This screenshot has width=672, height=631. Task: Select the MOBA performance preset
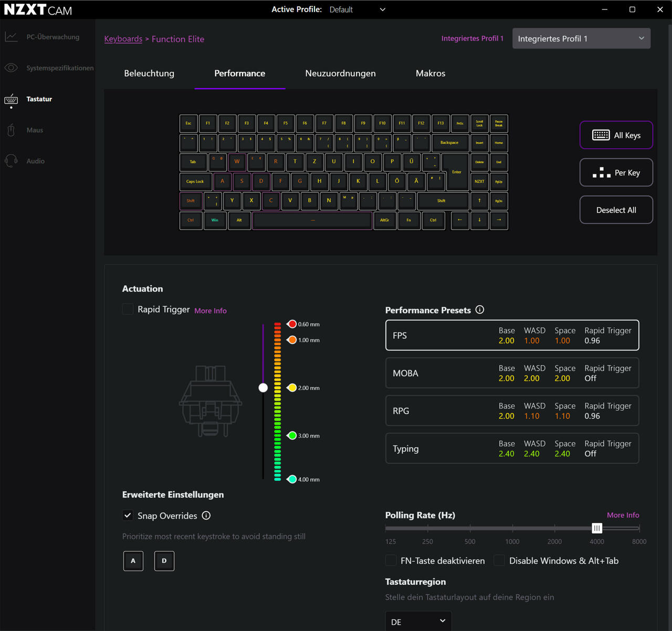click(512, 373)
